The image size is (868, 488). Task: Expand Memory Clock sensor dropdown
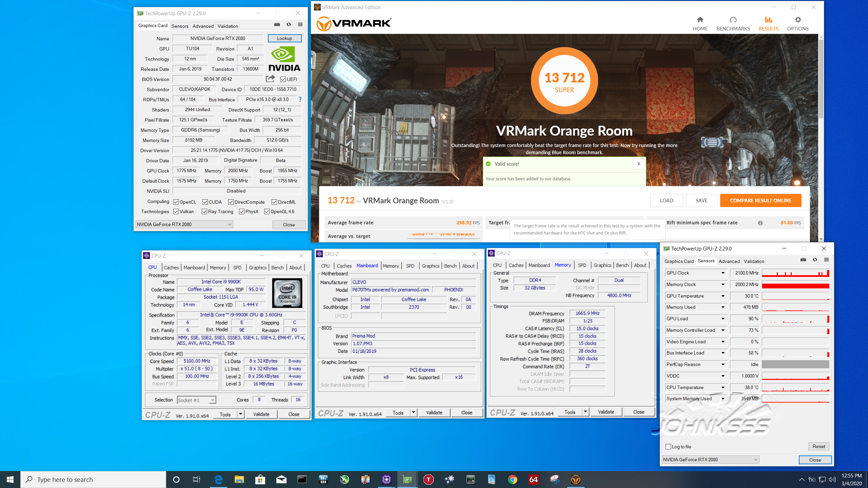coord(723,284)
